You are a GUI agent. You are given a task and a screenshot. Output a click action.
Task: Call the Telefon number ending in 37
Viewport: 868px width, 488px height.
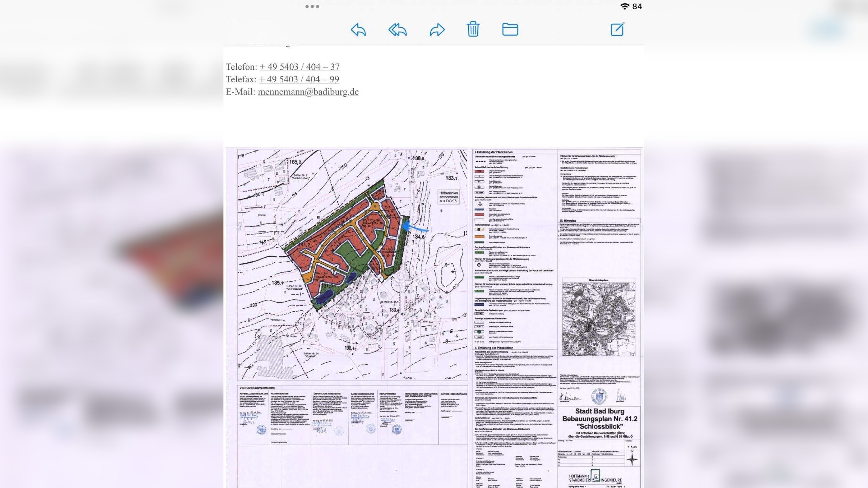(300, 67)
